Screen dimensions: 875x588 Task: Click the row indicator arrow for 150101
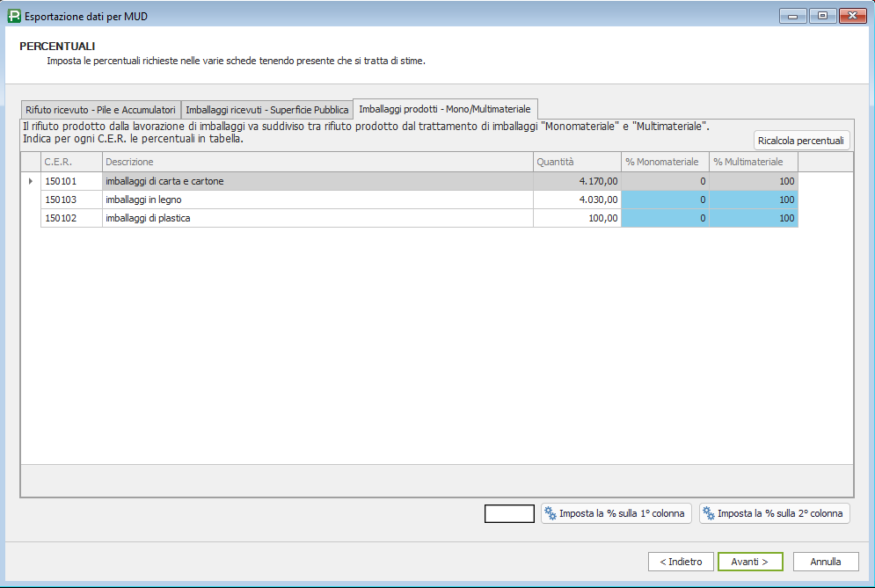pyautogui.click(x=31, y=181)
